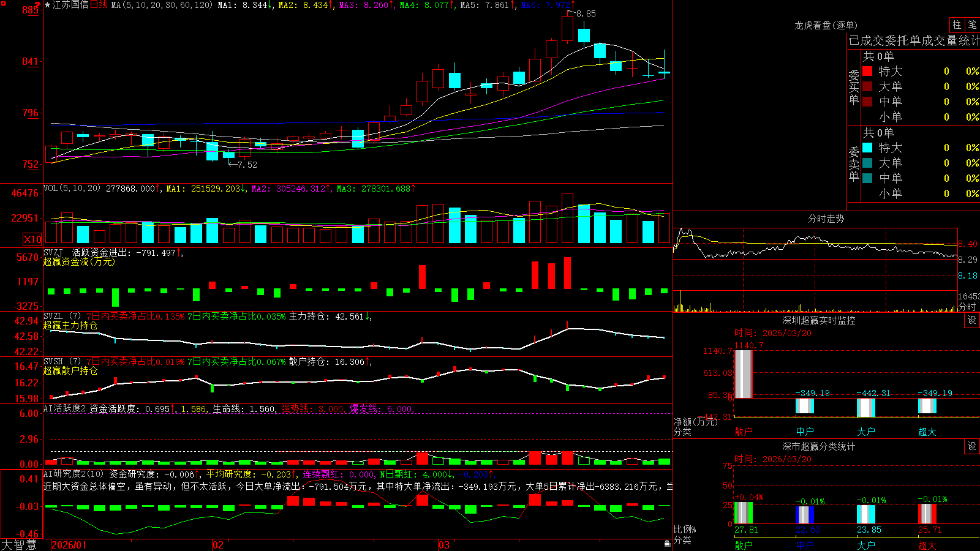980x551 pixels.
Task: Select 散户 category in 深市超赢分类统计 chart
Action: tap(744, 545)
